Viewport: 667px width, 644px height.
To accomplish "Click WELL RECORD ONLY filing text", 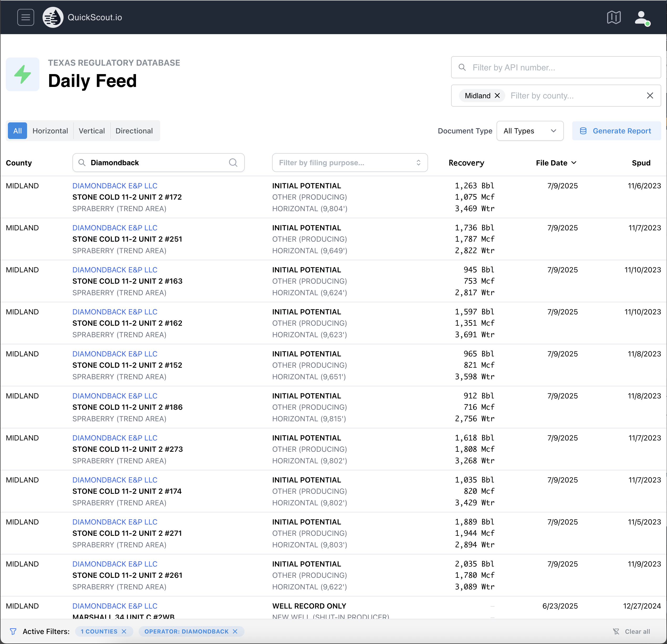I will point(309,606).
